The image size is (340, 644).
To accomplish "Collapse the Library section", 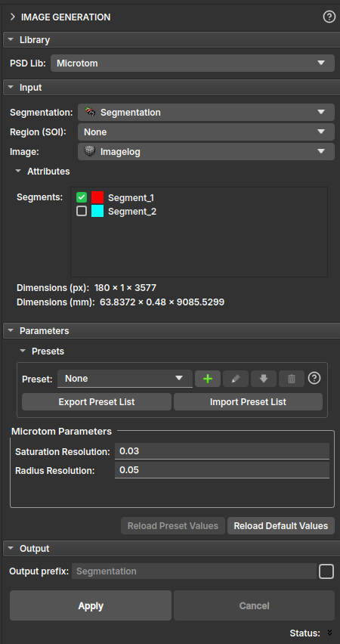I will click(11, 40).
